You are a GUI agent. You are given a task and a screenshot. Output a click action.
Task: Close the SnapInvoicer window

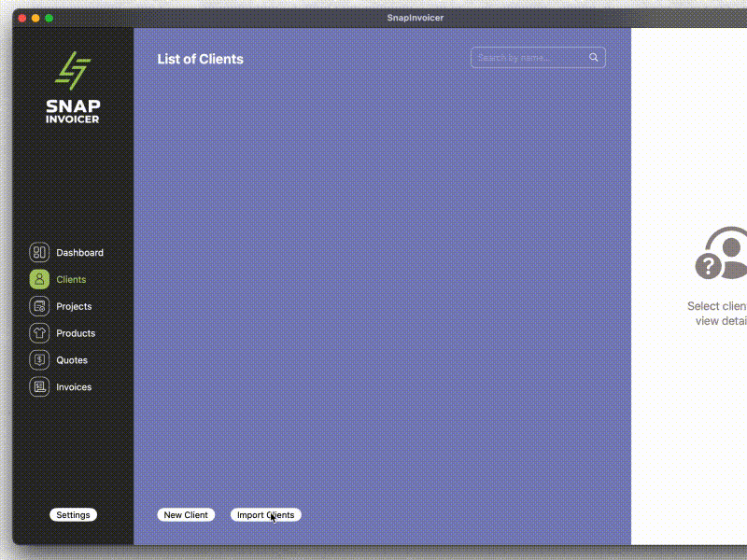pyautogui.click(x=21, y=18)
